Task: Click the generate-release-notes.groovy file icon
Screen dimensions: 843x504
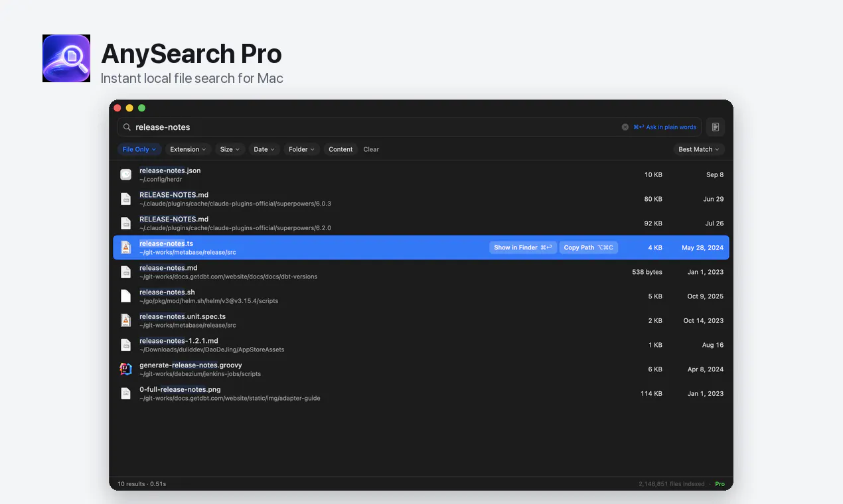Action: tap(125, 369)
